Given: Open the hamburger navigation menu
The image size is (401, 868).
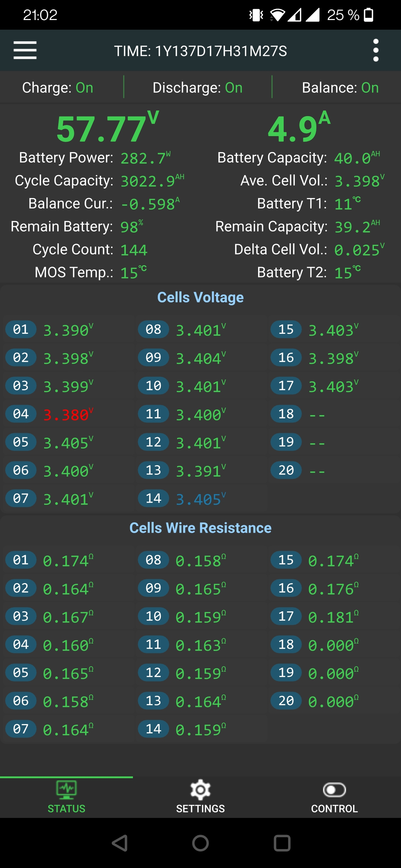Looking at the screenshot, I should click(25, 50).
